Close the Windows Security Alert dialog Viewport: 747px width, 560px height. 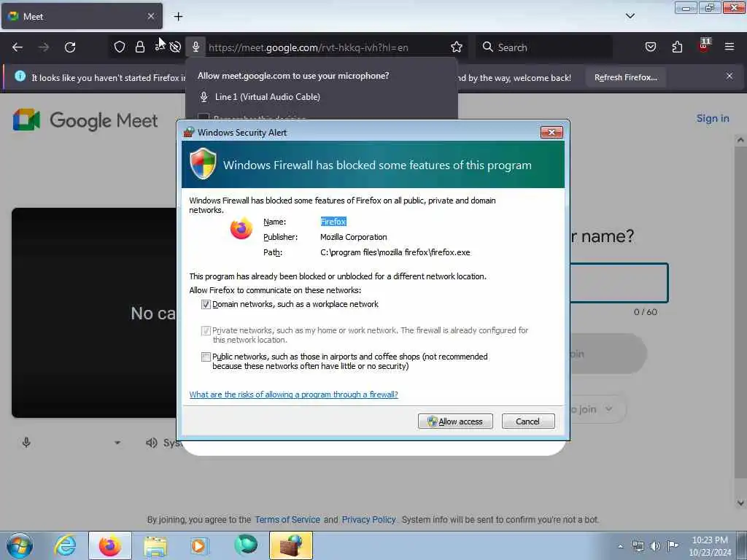tap(551, 133)
